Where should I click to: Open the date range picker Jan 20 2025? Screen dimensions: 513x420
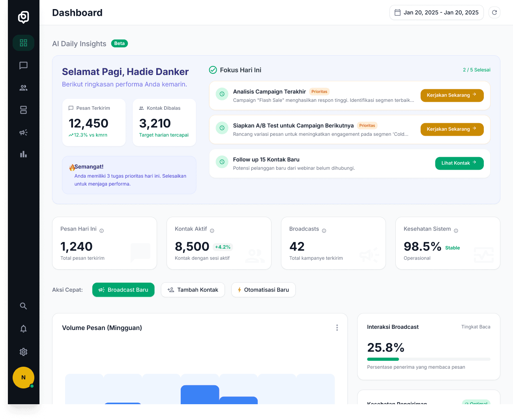(x=436, y=12)
